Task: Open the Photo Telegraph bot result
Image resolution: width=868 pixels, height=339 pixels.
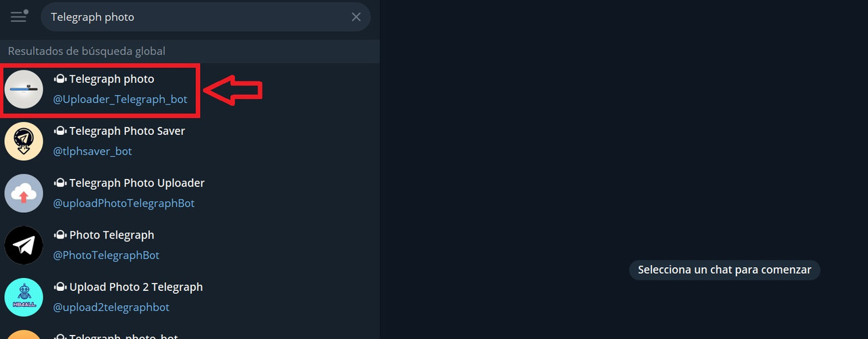Action: click(x=190, y=245)
